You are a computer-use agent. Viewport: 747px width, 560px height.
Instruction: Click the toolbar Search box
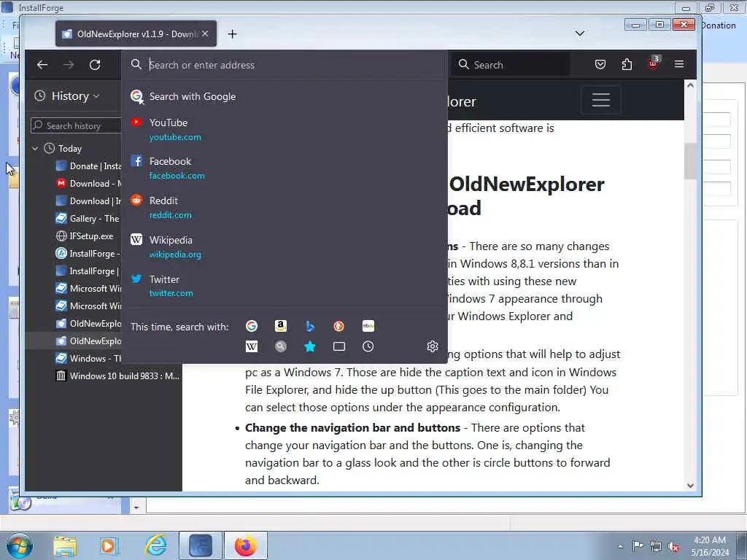(x=511, y=65)
